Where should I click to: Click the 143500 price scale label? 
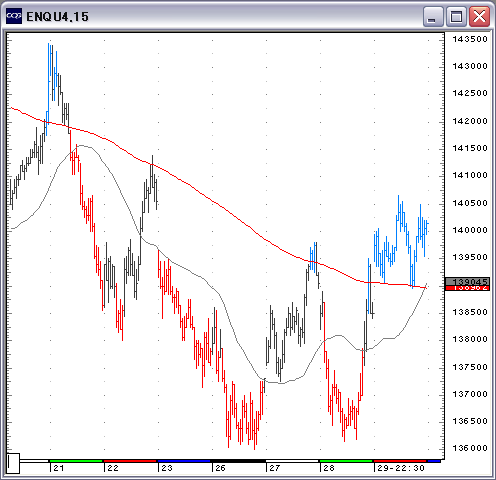470,39
